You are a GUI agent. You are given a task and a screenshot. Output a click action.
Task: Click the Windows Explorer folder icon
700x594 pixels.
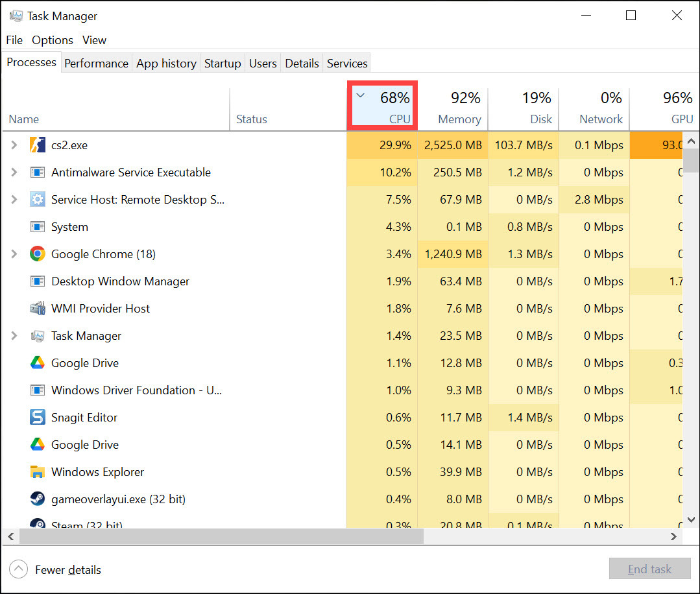38,472
